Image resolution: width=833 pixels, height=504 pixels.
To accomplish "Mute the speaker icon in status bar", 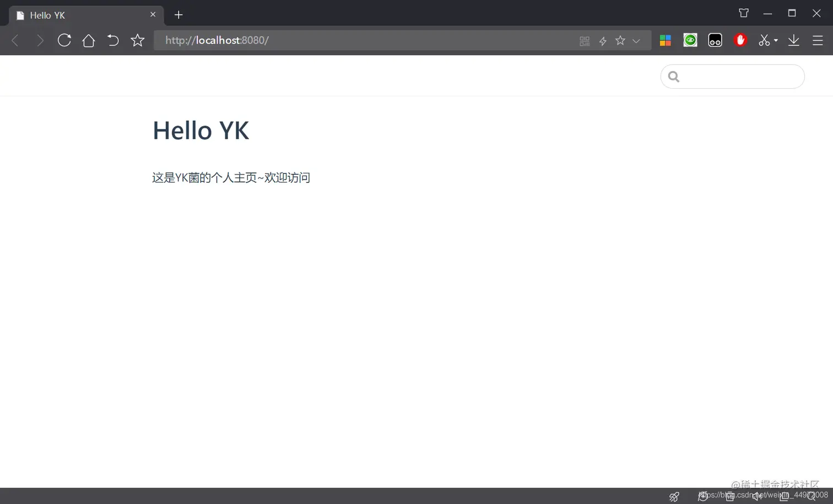I will coord(757,496).
